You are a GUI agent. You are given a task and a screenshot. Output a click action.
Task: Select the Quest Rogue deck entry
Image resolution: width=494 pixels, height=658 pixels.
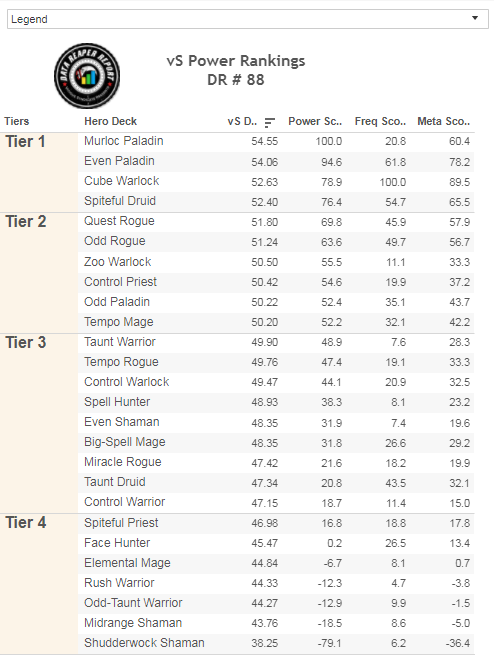(119, 221)
